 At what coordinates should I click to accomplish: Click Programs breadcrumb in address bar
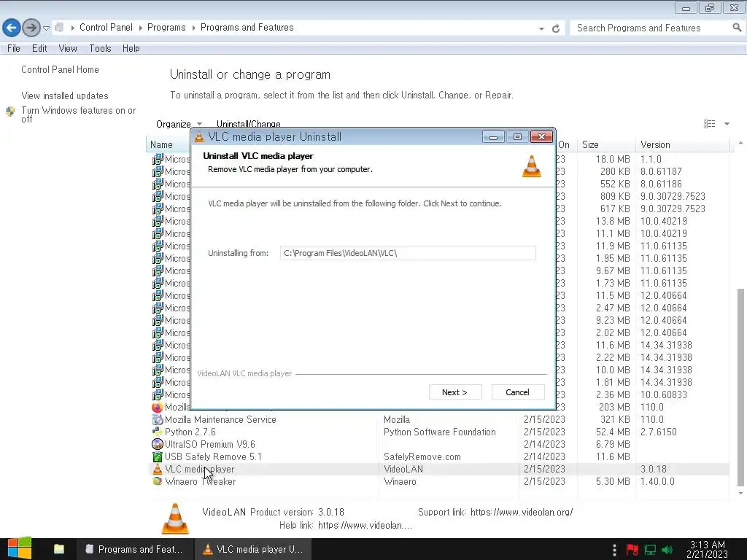tap(166, 28)
